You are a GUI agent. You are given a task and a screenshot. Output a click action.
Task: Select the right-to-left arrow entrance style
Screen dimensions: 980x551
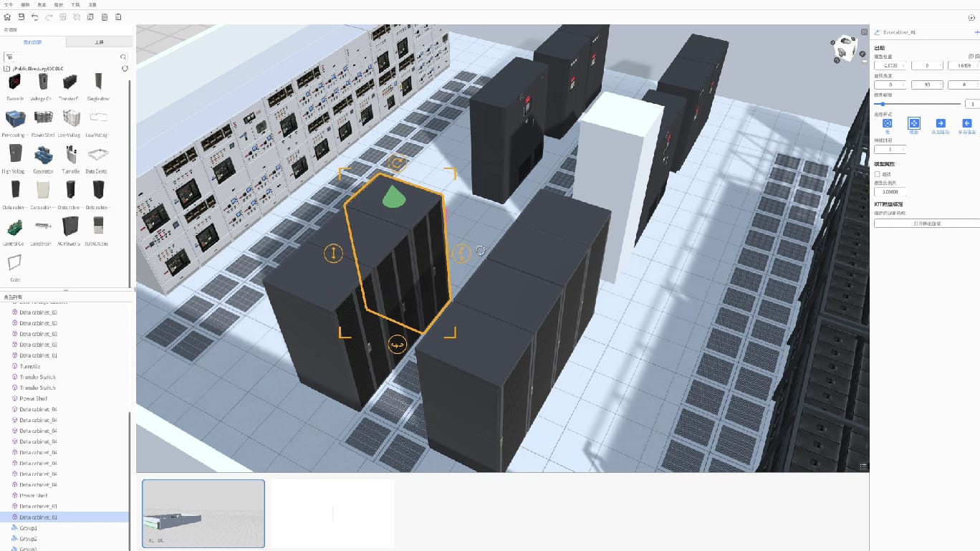pyautogui.click(x=966, y=123)
